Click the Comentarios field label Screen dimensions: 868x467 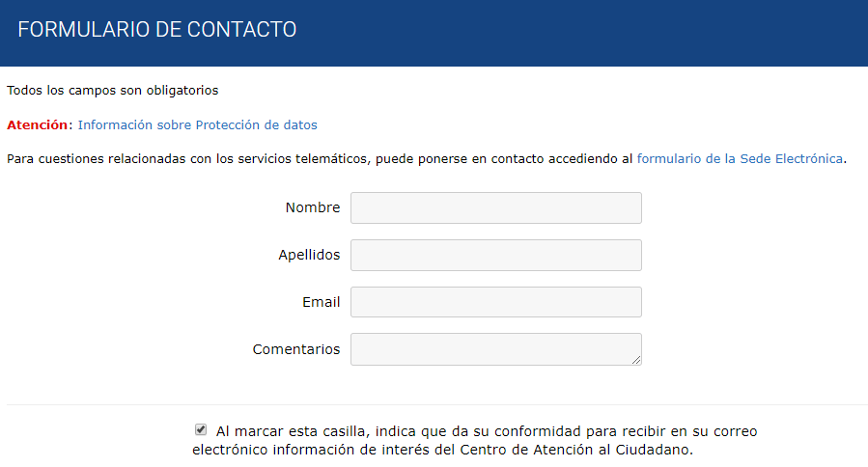point(296,349)
